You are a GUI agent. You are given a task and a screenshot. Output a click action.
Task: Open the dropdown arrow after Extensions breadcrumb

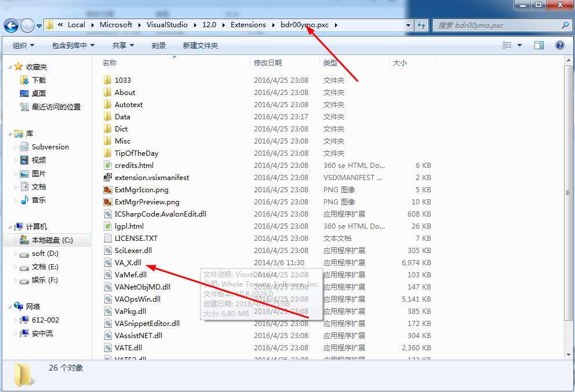pyautogui.click(x=274, y=25)
